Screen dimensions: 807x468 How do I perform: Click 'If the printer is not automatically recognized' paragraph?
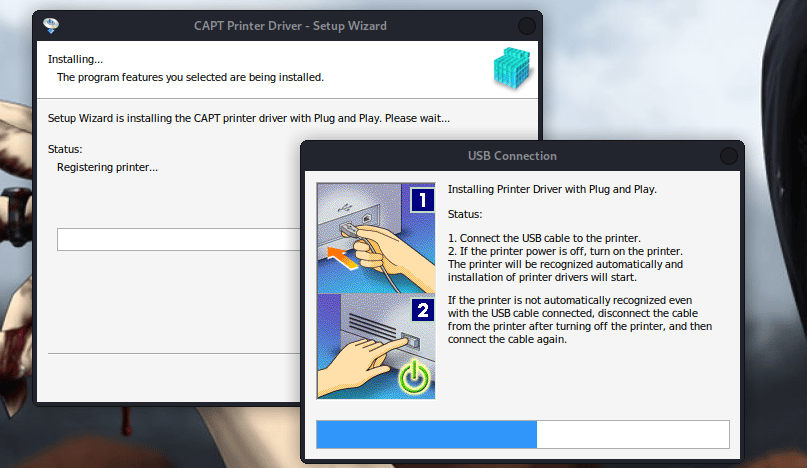click(580, 320)
